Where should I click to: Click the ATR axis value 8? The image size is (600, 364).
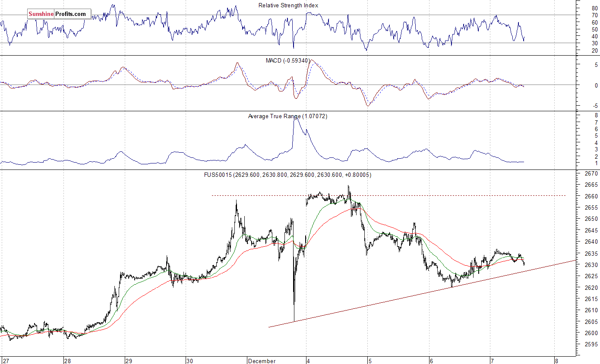(x=596, y=116)
